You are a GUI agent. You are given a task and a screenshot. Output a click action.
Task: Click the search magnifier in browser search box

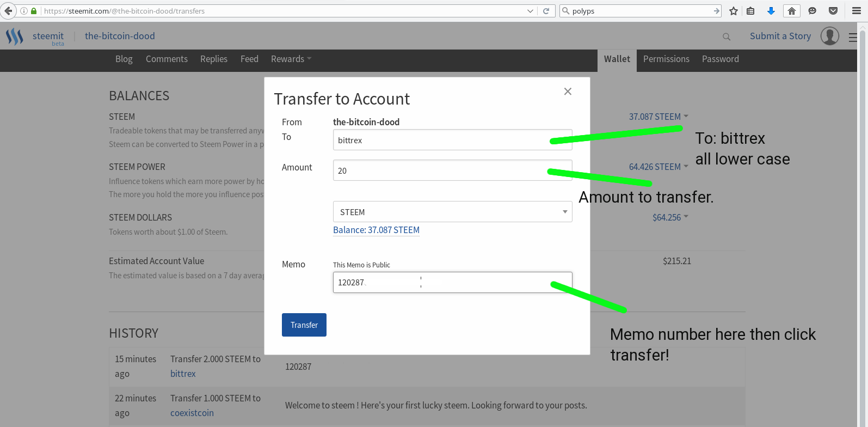(565, 11)
